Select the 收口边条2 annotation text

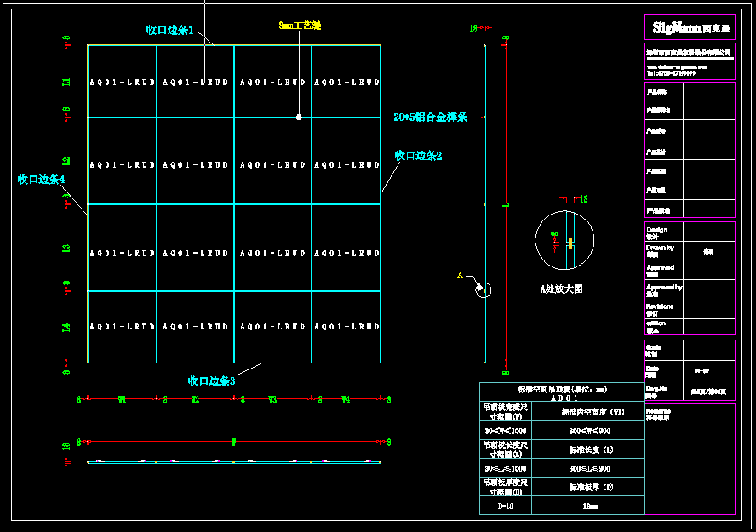point(418,156)
